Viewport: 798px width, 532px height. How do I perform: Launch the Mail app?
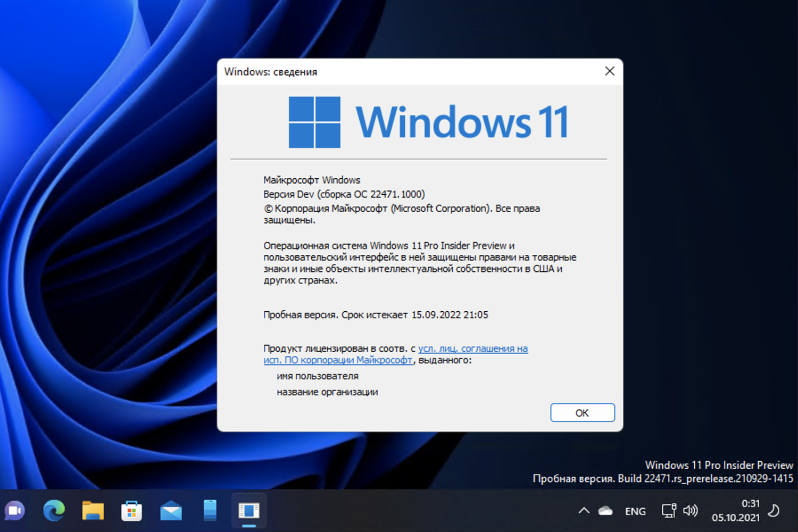tap(170, 511)
